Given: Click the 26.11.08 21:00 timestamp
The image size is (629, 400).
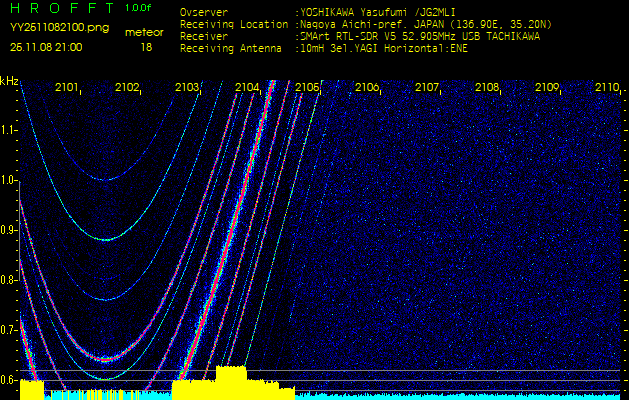Looking at the screenshot, I should pyautogui.click(x=46, y=47).
